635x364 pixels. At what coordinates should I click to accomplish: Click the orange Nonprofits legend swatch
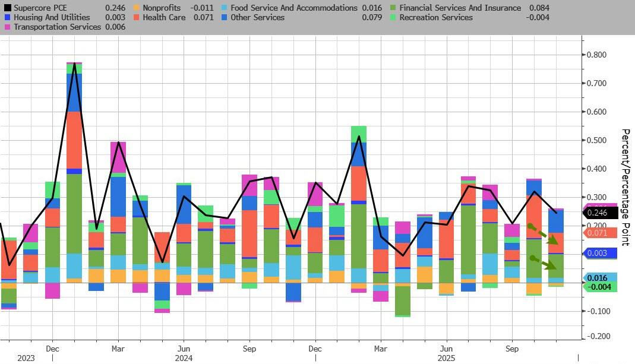click(137, 8)
